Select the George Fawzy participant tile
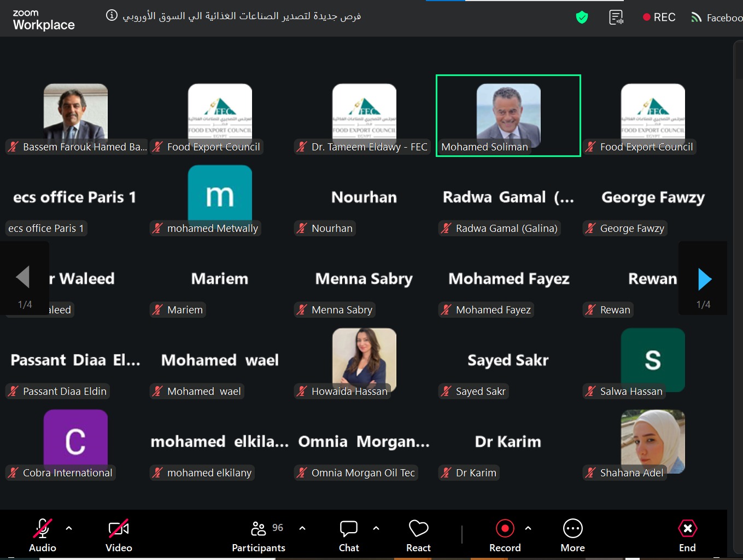 (653, 197)
